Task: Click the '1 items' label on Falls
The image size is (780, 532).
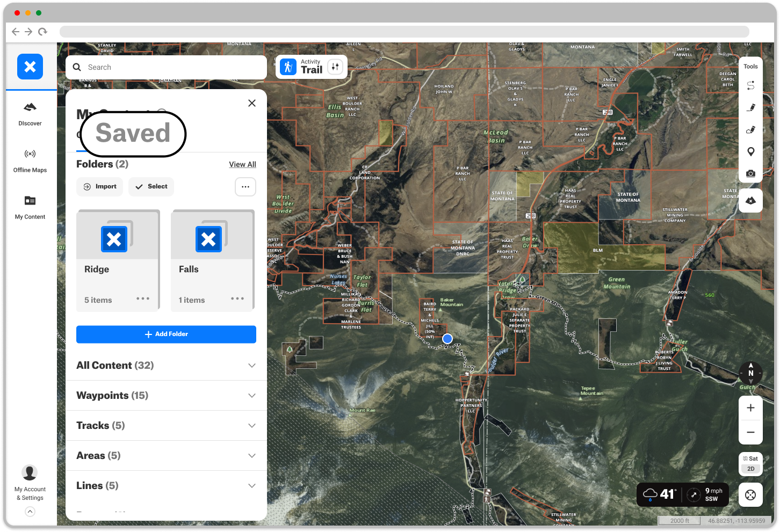Action: pos(192,300)
